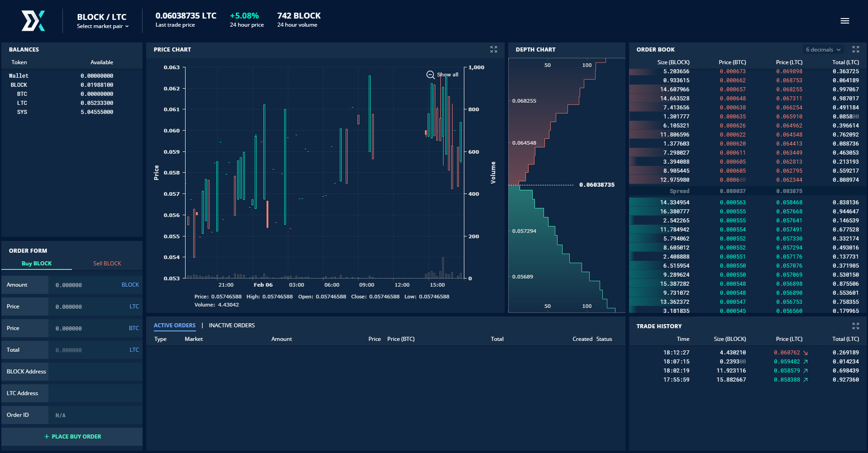This screenshot has width=868, height=453.
Task: Click the up arrow beside 0.059482
Action: [806, 362]
